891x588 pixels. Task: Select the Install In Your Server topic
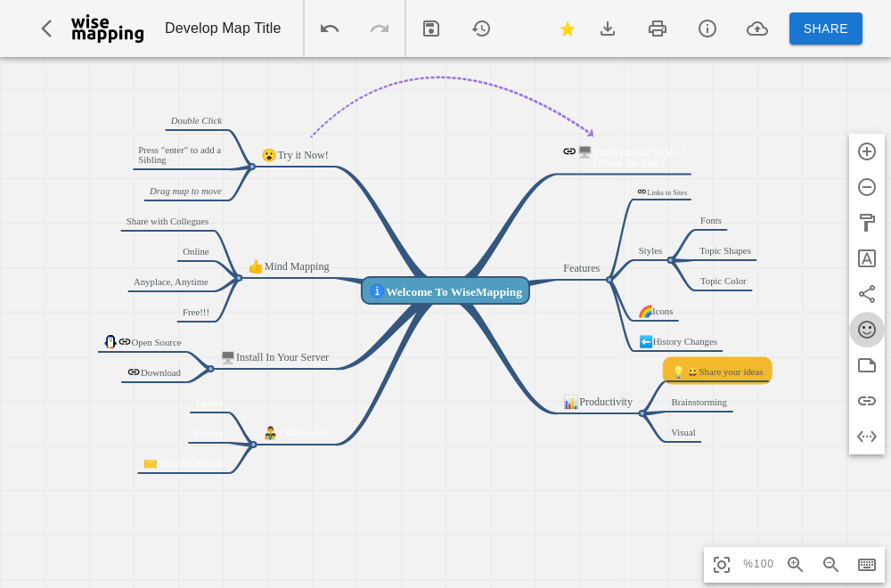pos(275,357)
